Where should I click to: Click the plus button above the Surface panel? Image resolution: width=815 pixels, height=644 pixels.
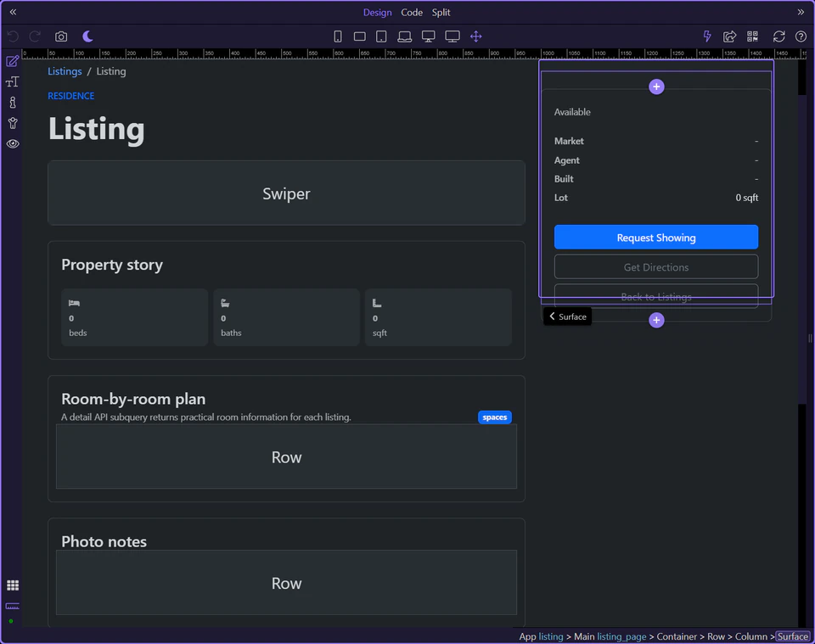coord(655,86)
